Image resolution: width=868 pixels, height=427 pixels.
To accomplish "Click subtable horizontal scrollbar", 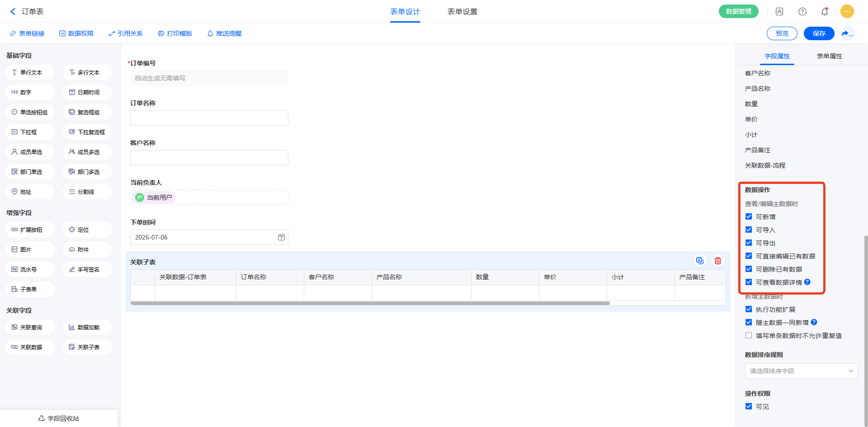I will pyautogui.click(x=370, y=303).
